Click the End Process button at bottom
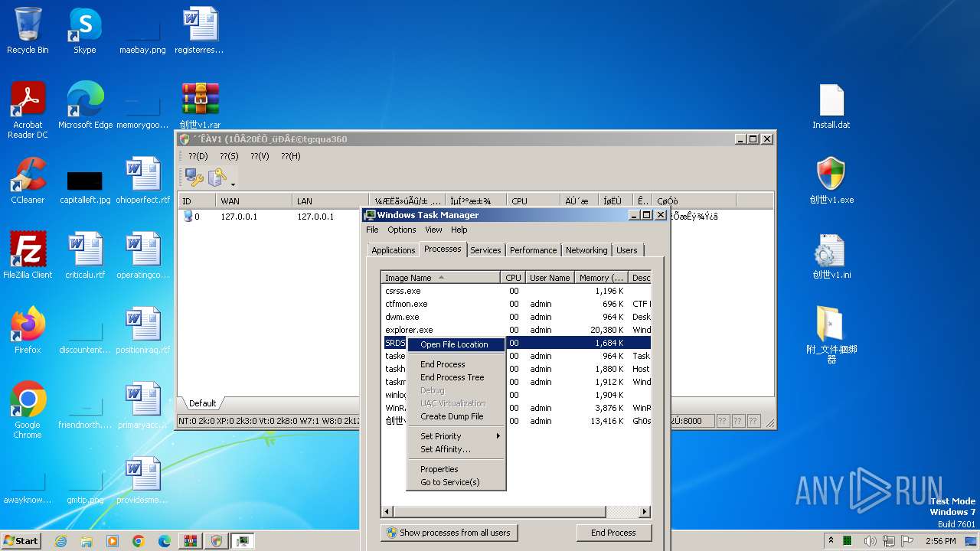Viewport: 980px width, 551px height. [613, 533]
